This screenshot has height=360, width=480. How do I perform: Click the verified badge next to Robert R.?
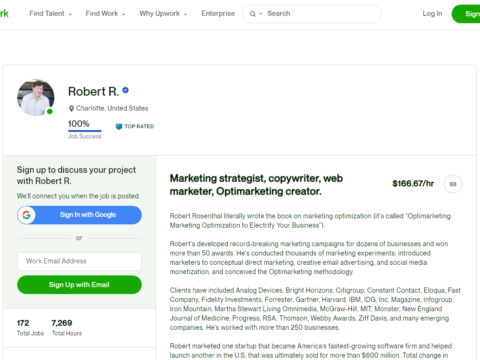tap(125, 90)
